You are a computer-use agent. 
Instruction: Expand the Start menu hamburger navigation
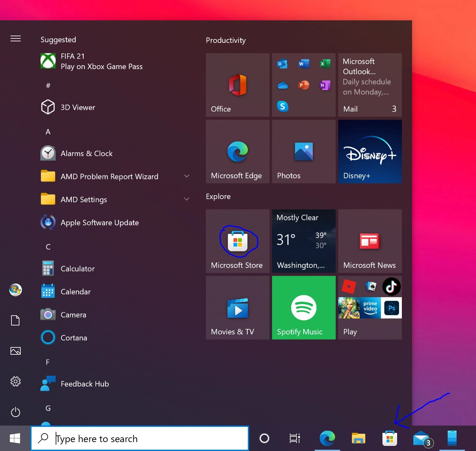point(16,39)
